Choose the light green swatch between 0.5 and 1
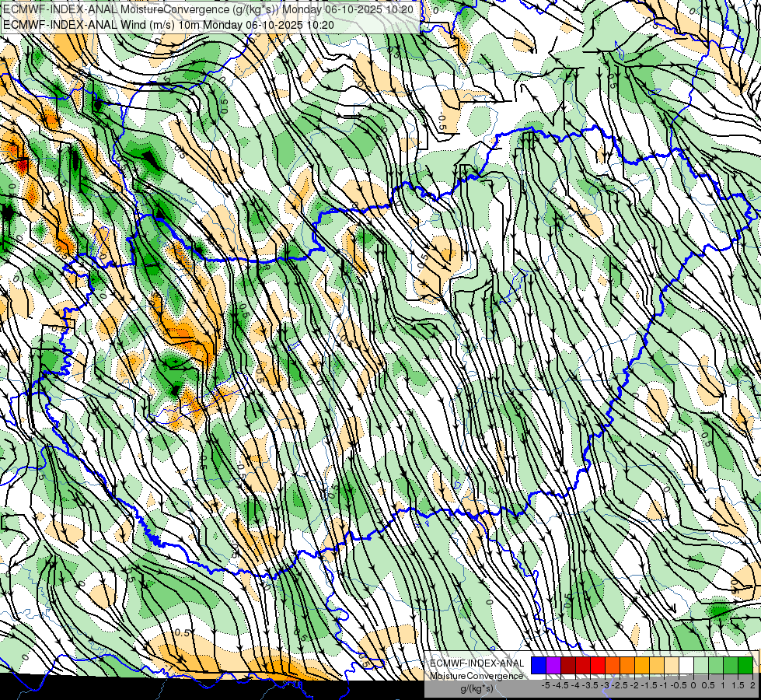 pos(717,666)
